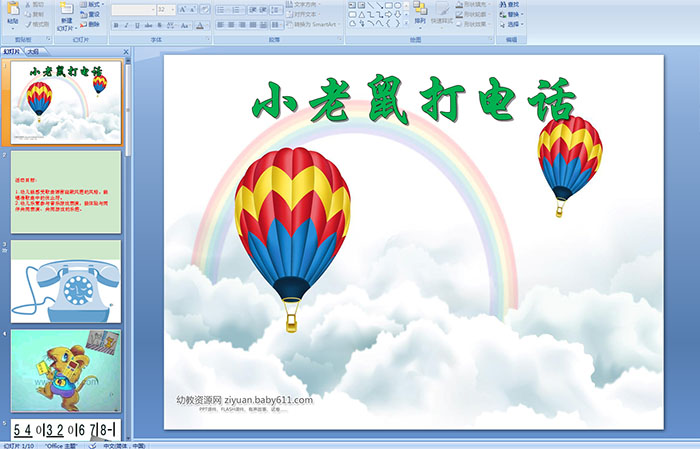
Task: Select the Right Arrow shape in gallery
Action: pyautogui.click(x=388, y=14)
